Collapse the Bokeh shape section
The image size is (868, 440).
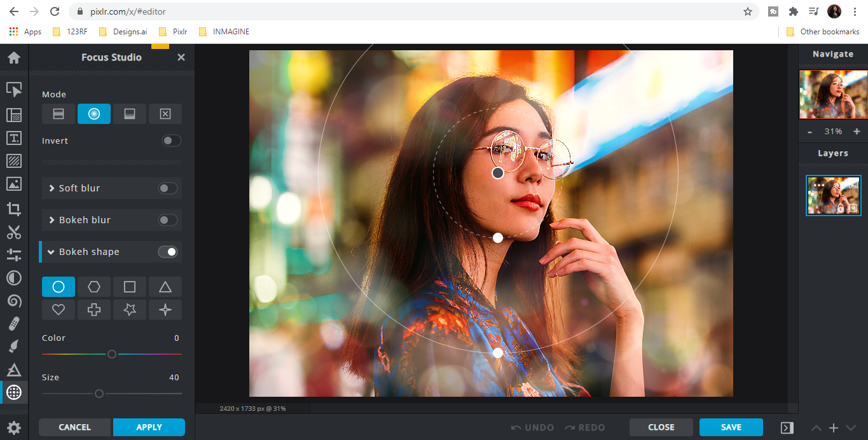(51, 252)
